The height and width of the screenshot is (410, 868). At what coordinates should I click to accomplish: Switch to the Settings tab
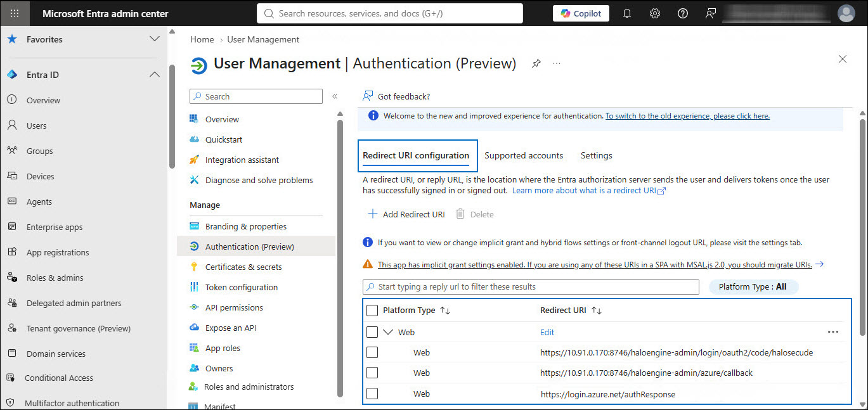tap(597, 155)
